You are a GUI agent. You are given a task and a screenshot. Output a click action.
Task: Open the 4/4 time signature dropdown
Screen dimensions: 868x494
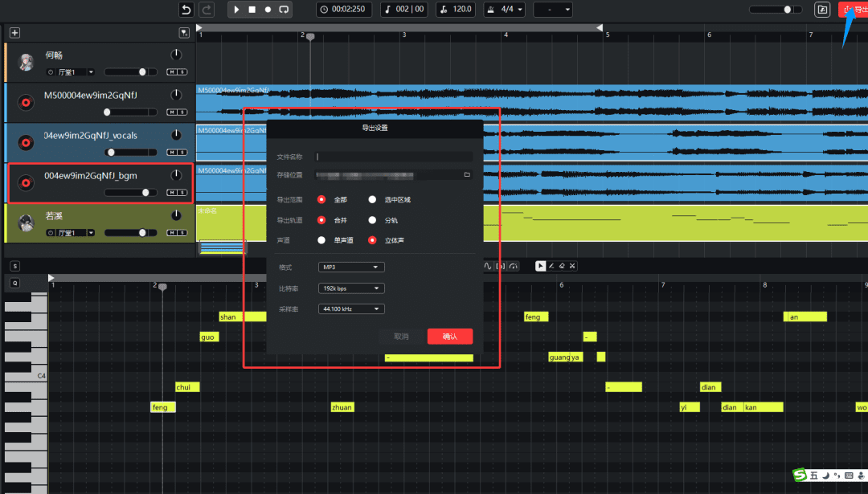(504, 10)
